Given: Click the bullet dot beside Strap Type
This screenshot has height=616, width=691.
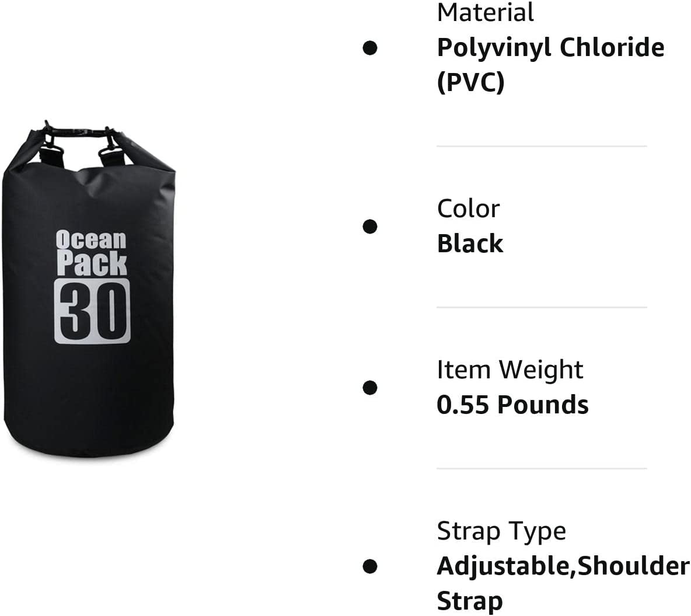Looking at the screenshot, I should click(369, 566).
